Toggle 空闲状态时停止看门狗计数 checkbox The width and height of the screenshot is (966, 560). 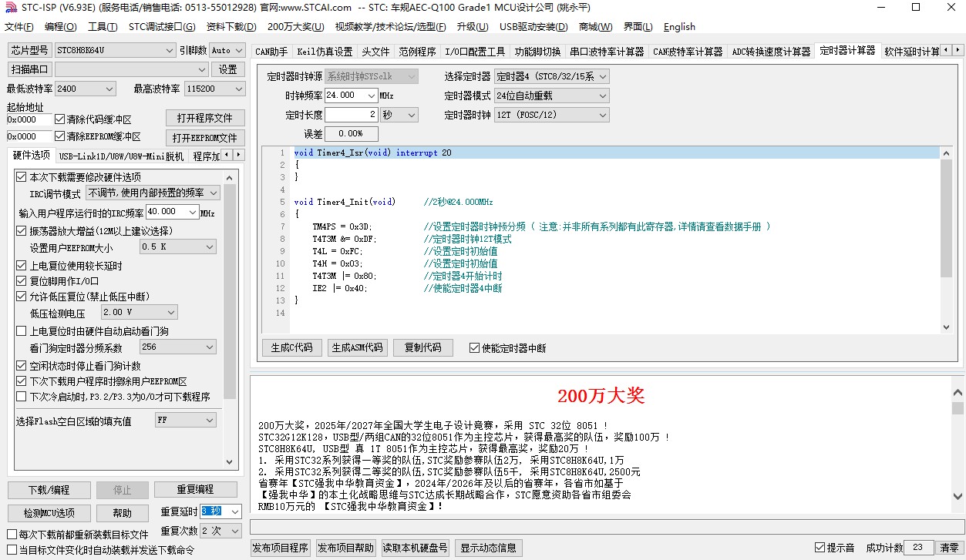pos(21,366)
